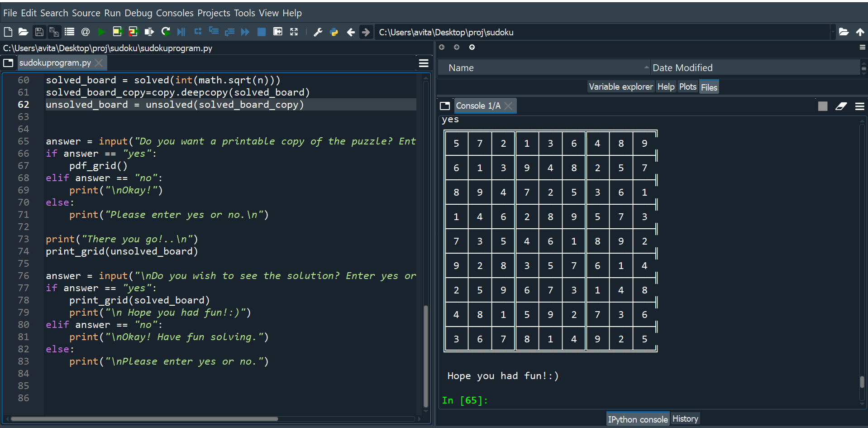The width and height of the screenshot is (868, 428).
Task: Click the console vertical scrollbar thumb
Action: click(x=862, y=382)
